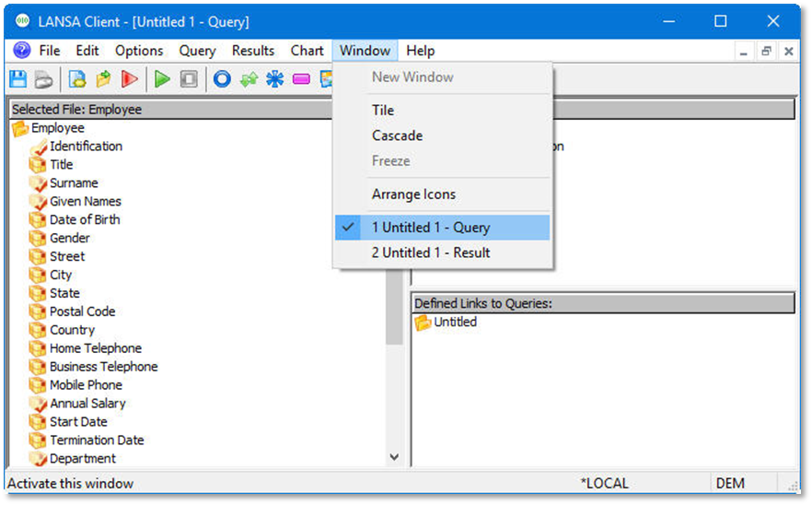Viewport: 812px width, 505px height.
Task: Select the Start Date field
Action: pos(78,422)
